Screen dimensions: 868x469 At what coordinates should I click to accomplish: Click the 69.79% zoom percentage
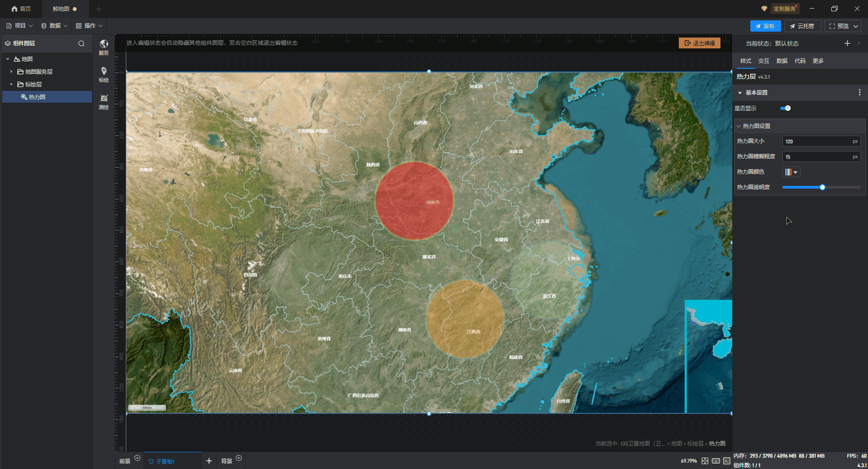tap(688, 461)
